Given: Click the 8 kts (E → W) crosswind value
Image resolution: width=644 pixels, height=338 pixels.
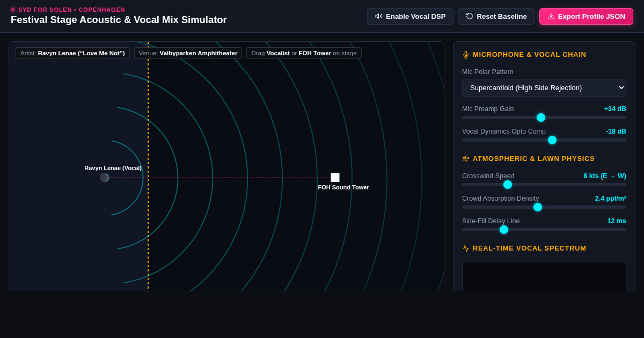Looking at the screenshot, I should coord(605,176).
